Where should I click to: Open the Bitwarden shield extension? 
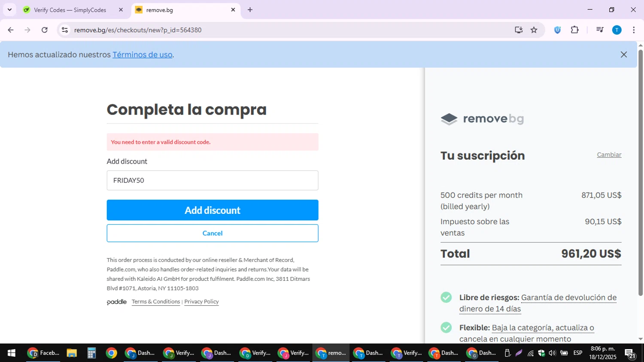pos(557,30)
